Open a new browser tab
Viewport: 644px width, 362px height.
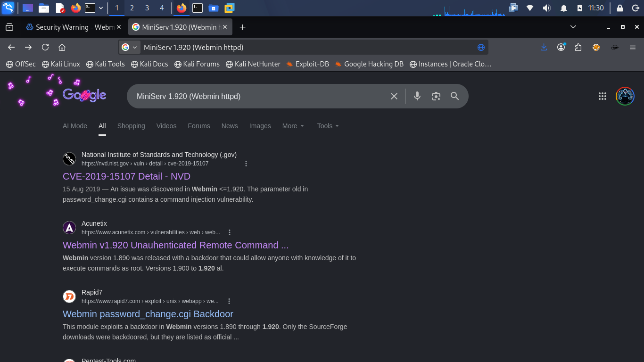[242, 27]
